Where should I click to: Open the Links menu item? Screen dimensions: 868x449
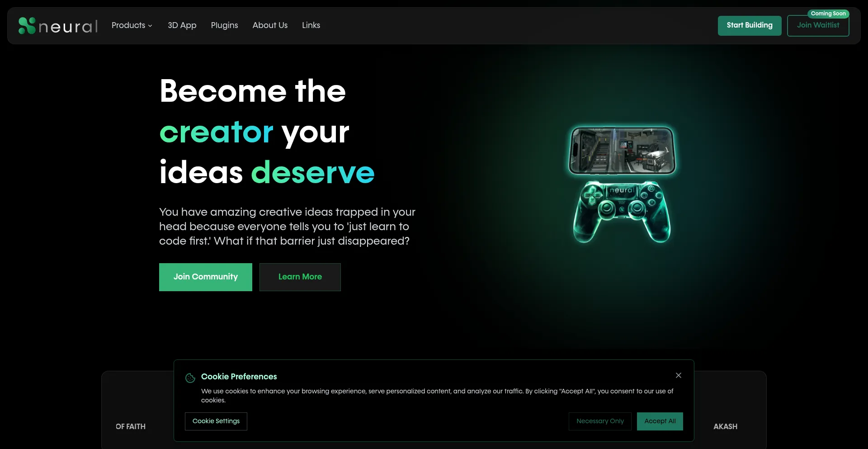(x=311, y=25)
